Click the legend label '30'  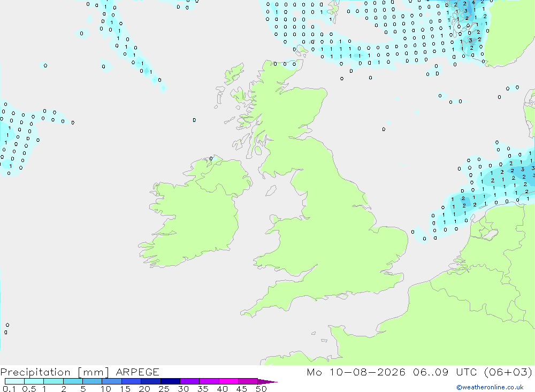point(183,389)
